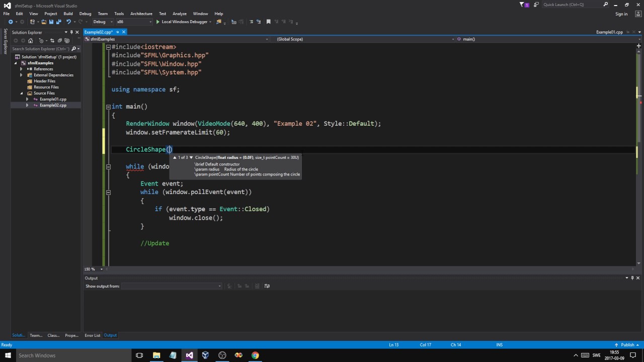The height and width of the screenshot is (362, 644).
Task: Collapse the #include region in editor
Action: pos(108,47)
